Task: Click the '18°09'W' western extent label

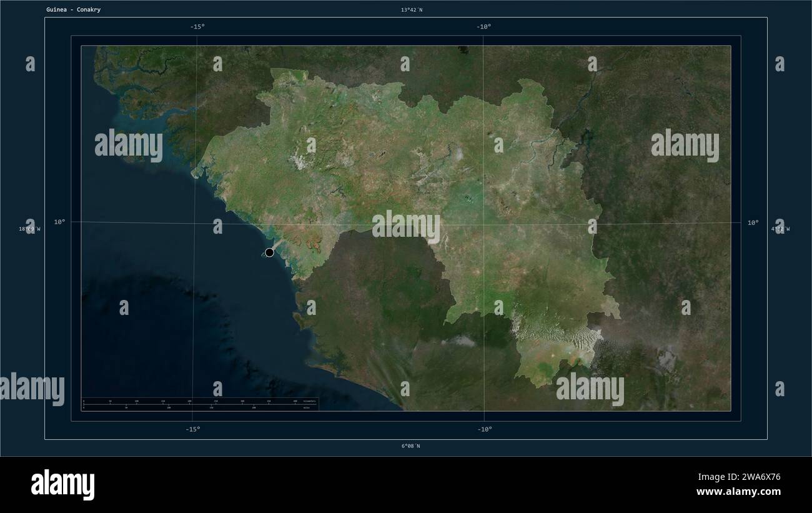Action: point(29,229)
